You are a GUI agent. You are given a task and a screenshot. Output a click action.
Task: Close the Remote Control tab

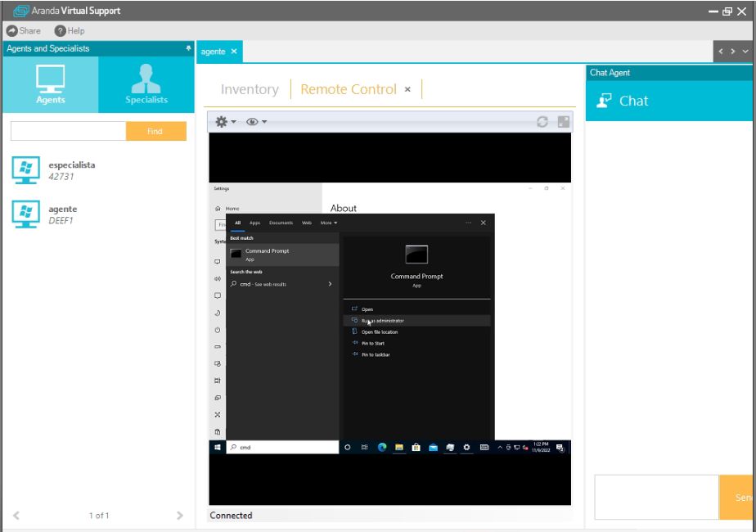(407, 89)
